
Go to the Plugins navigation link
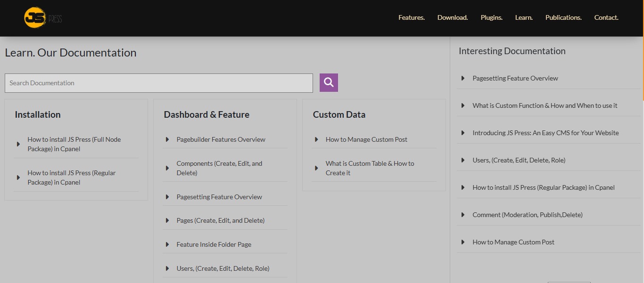pos(491,18)
